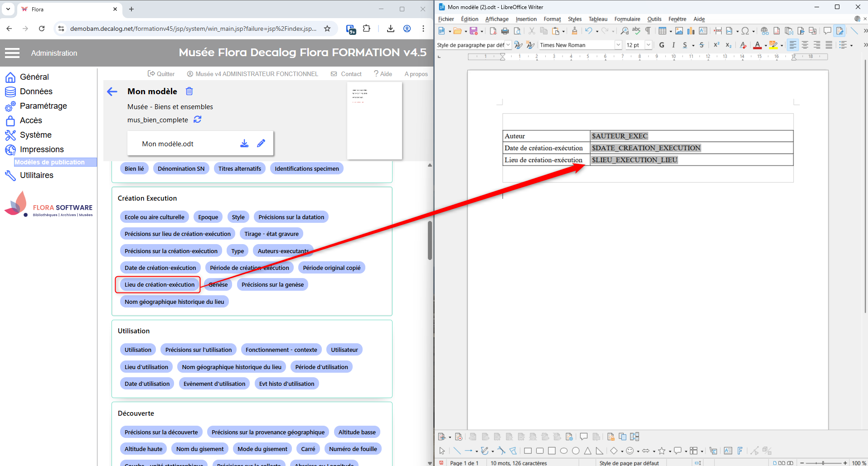Click the print icon in Writer toolbar
Image resolution: width=868 pixels, height=466 pixels.
505,31
